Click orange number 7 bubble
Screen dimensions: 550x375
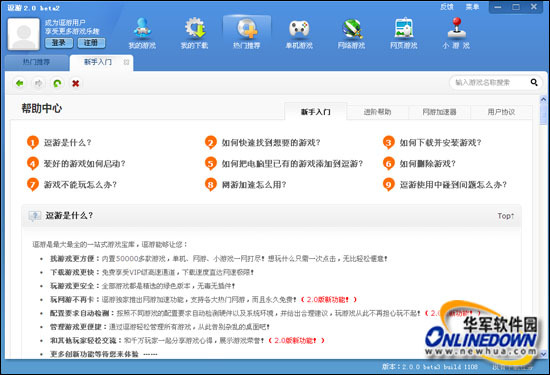33,185
